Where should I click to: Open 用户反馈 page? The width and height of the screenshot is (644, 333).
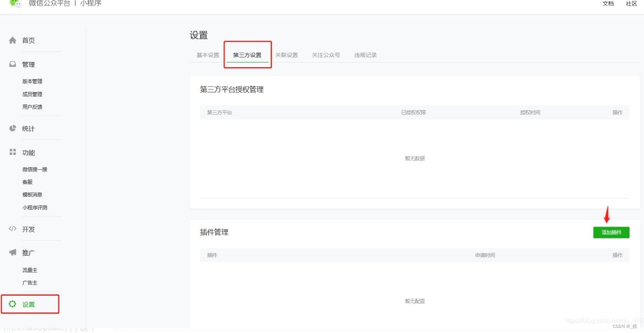[x=32, y=107]
